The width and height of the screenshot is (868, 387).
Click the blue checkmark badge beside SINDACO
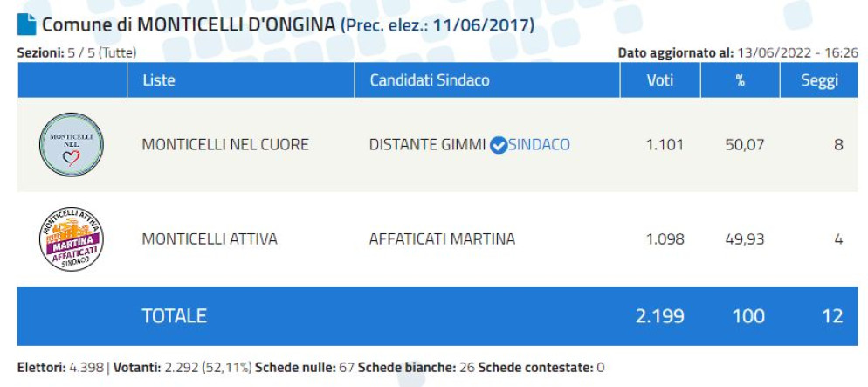coord(499,145)
